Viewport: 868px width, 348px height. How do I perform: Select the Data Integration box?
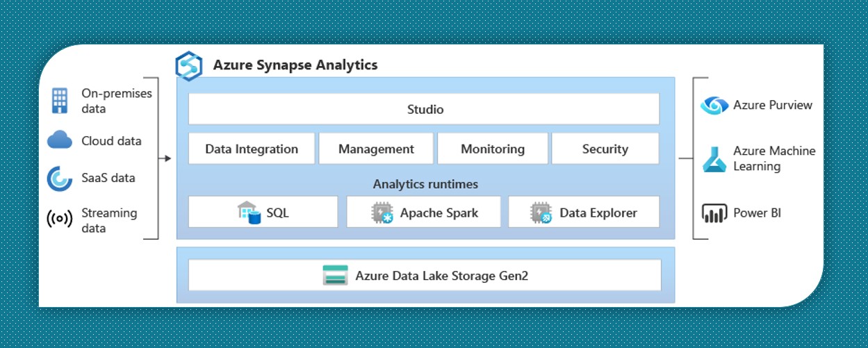(252, 149)
